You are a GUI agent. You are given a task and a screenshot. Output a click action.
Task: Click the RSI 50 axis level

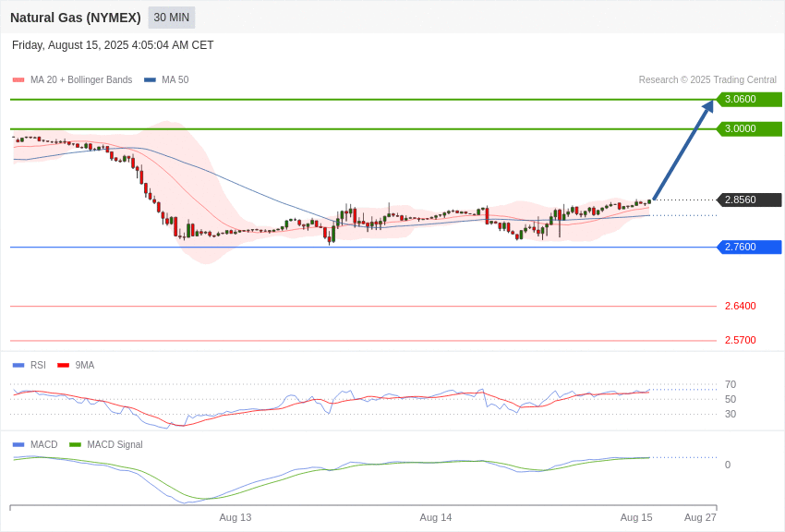pos(731,399)
